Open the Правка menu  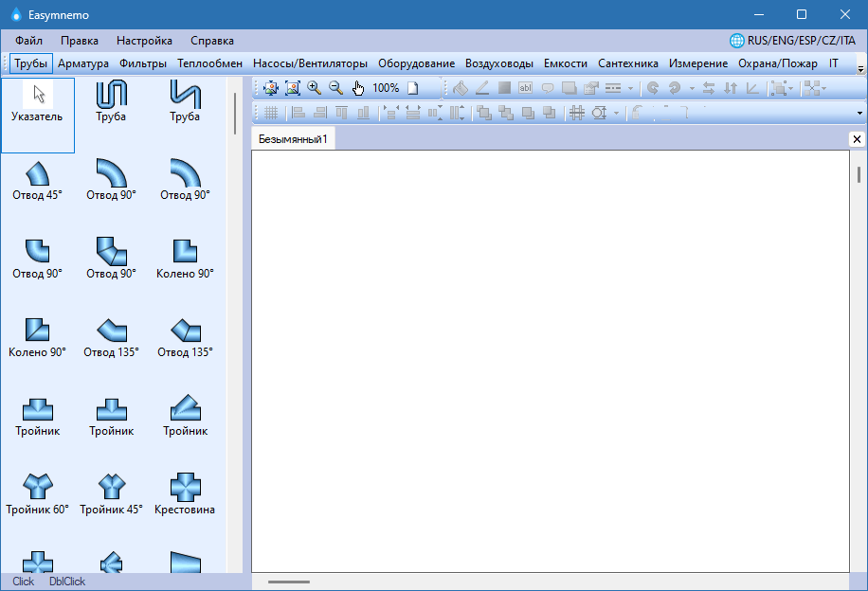click(80, 41)
